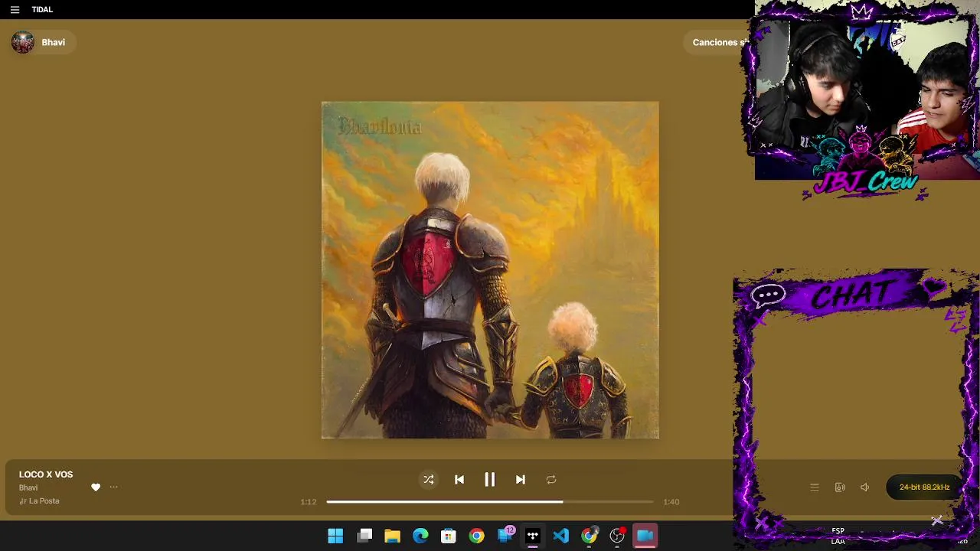Screen dimensions: 980x551
Task: Pause the current song
Action: pos(490,480)
